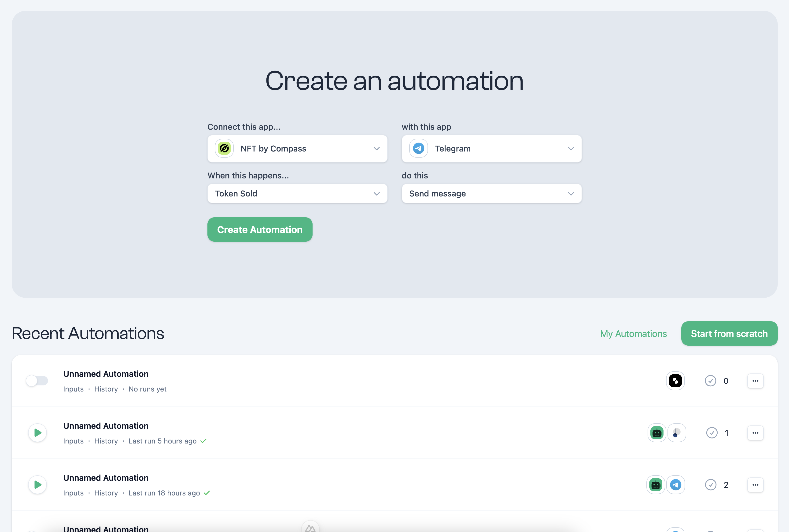
Task: Start an automation from scratch
Action: (729, 333)
